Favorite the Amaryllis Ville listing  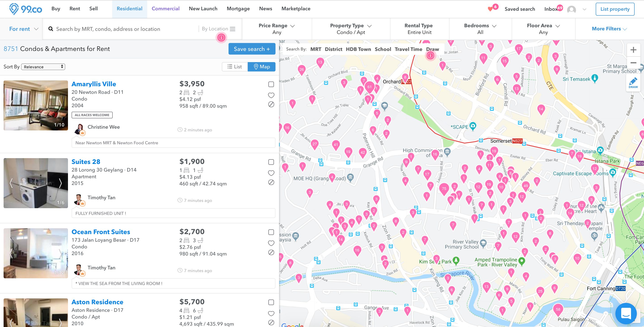pos(271,95)
